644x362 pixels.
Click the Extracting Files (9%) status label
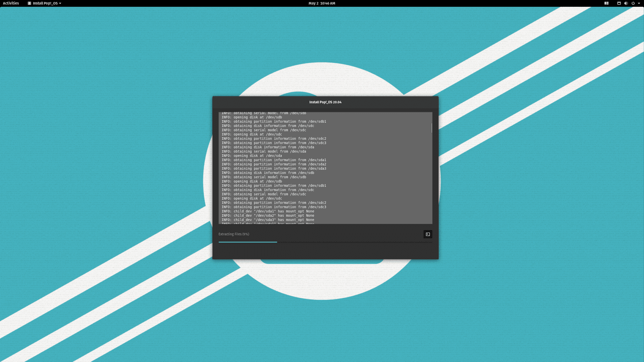point(234,234)
